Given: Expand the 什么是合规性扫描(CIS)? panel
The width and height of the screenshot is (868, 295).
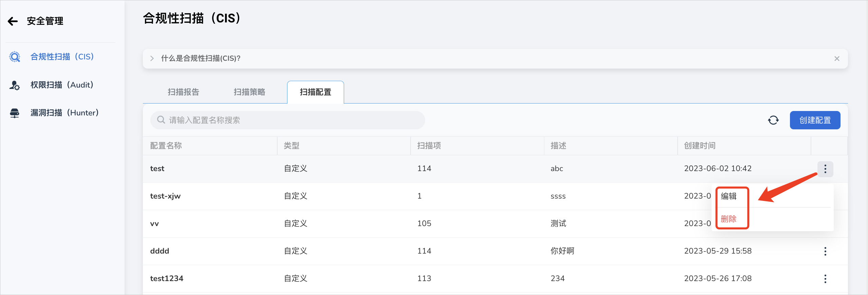Looking at the screenshot, I should click(x=152, y=58).
